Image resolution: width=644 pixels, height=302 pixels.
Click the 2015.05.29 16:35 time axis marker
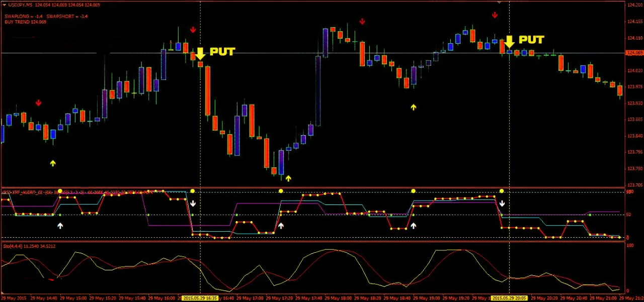pos(200,298)
